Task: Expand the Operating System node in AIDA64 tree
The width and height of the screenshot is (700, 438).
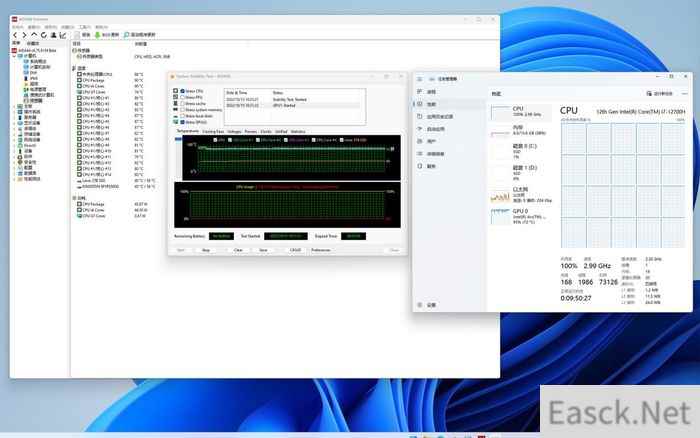Action: tap(14, 112)
